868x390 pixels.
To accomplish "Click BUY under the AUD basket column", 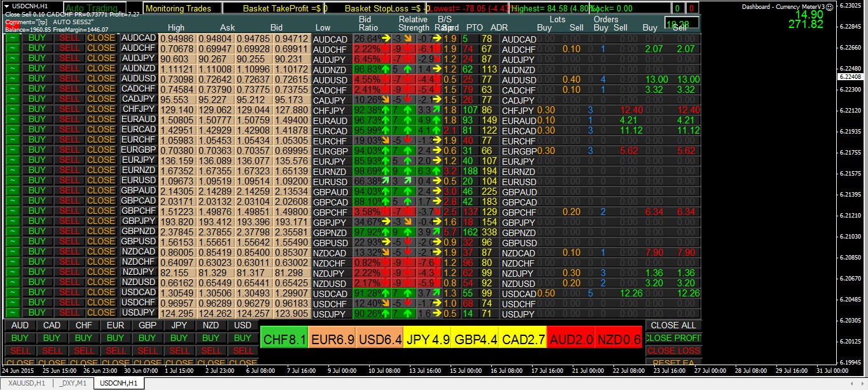I will coord(20,338).
